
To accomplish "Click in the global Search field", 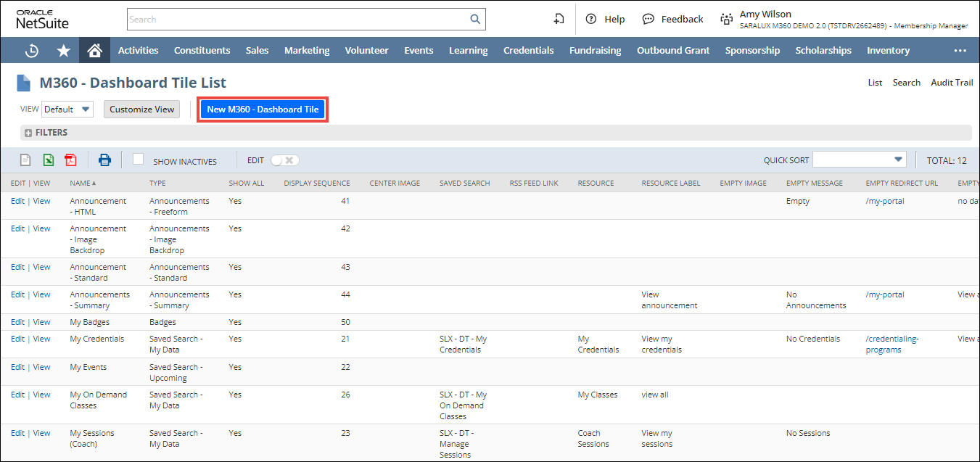I will pyautogui.click(x=297, y=20).
